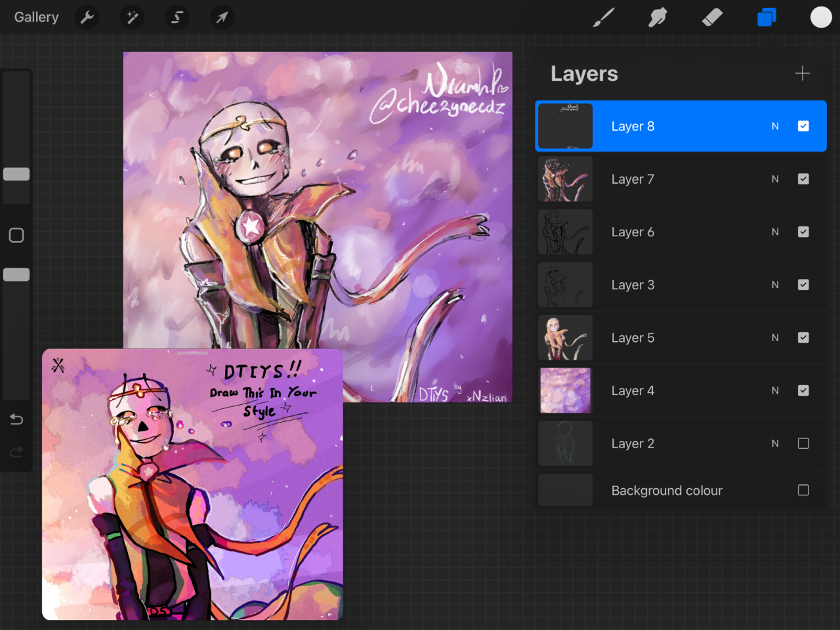Open blend mode N of Layer 6
This screenshot has width=840, height=630.
pyautogui.click(x=775, y=232)
